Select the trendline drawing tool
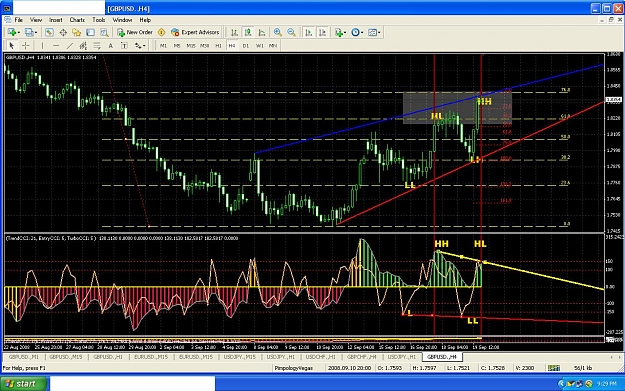This screenshot has height=391, width=625. point(70,46)
